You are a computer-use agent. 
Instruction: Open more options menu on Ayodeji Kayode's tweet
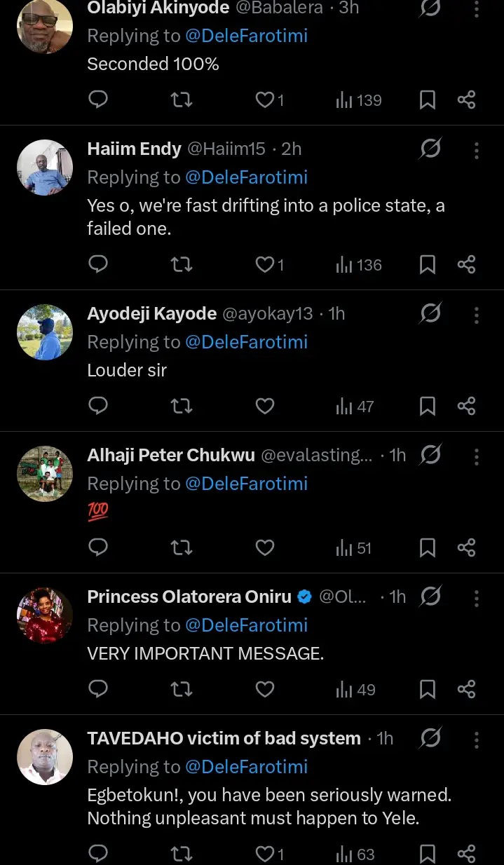[x=477, y=313]
